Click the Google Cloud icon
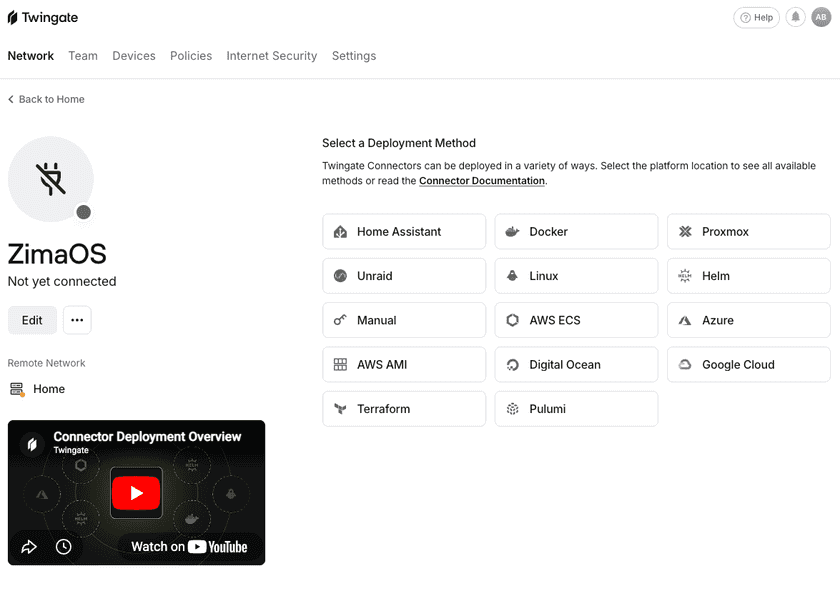840x598 pixels. click(685, 364)
